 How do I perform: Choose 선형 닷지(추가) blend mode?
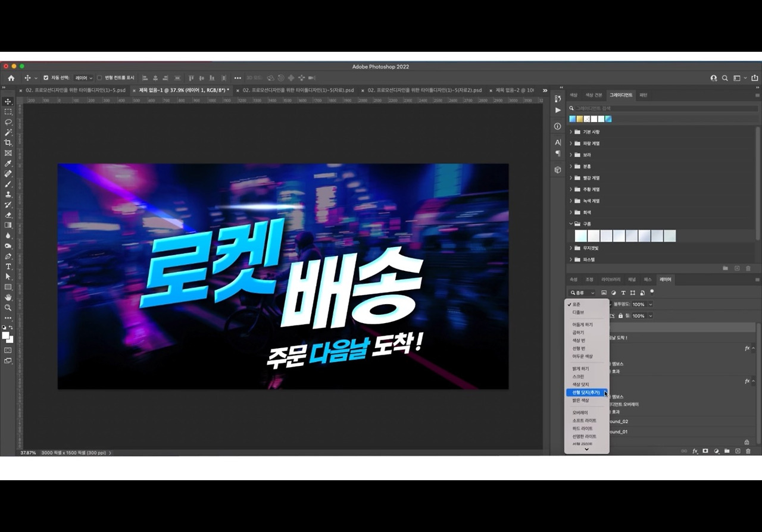point(587,393)
